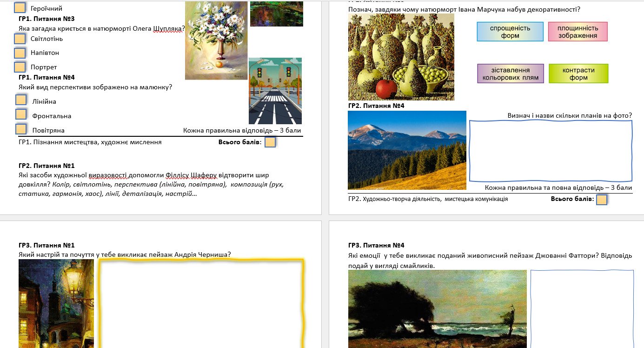Click inside the yellow-outlined answer box
Screen dimensions: 644x348
201,303
